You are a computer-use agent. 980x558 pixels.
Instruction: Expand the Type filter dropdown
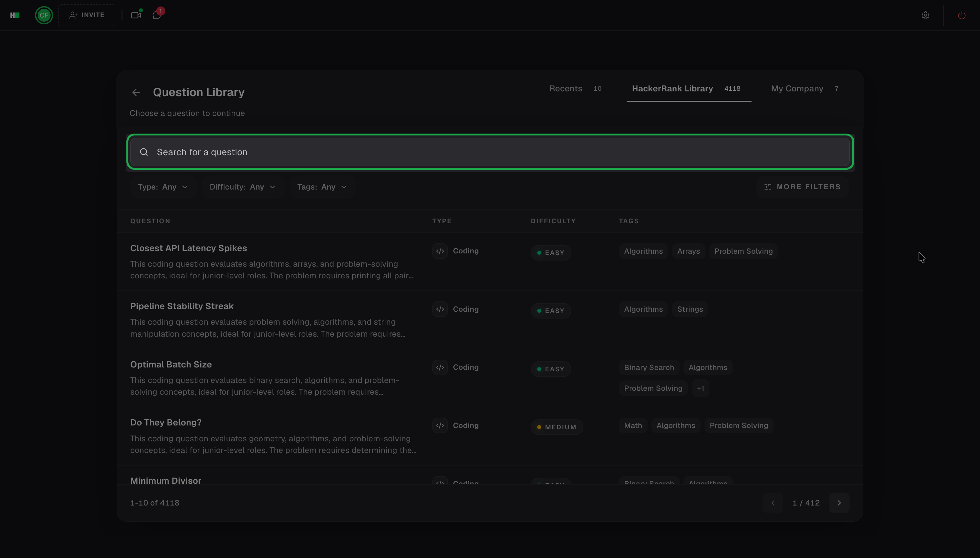click(163, 187)
